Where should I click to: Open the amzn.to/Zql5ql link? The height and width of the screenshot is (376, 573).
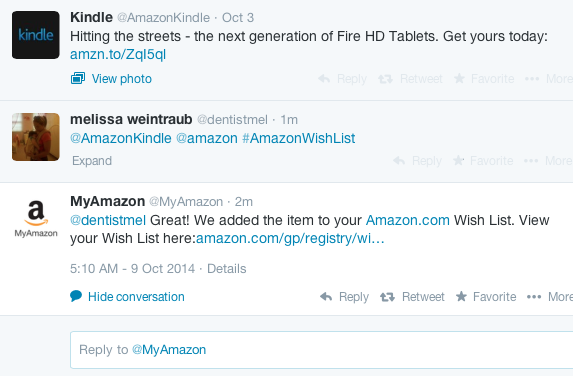pos(118,54)
